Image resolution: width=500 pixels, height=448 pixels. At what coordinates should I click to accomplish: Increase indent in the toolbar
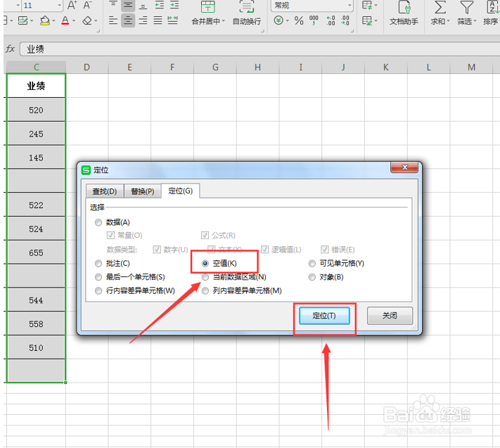coord(174,5)
